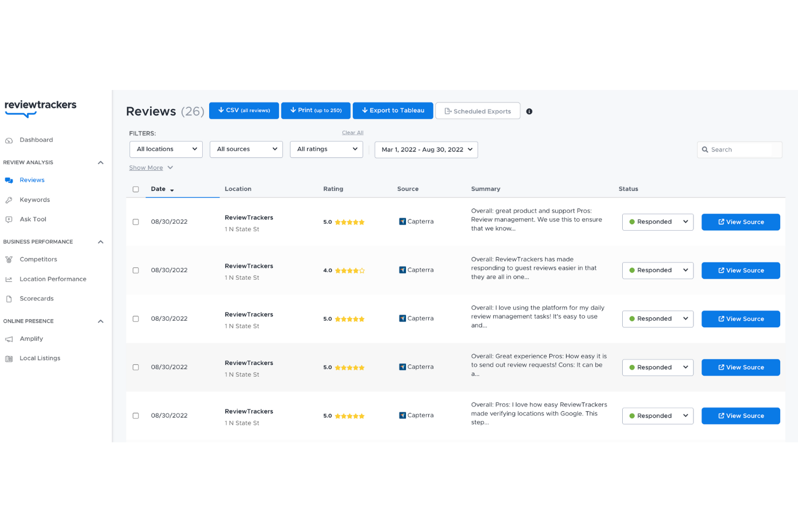
Task: Download CSV of all reviews
Action: [244, 110]
